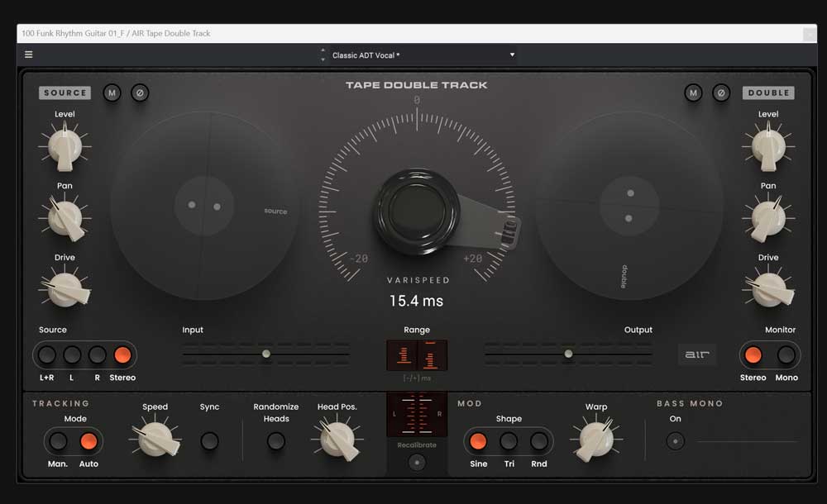Step to previous preset with up arrow
This screenshot has width=827, height=504.
point(323,50)
